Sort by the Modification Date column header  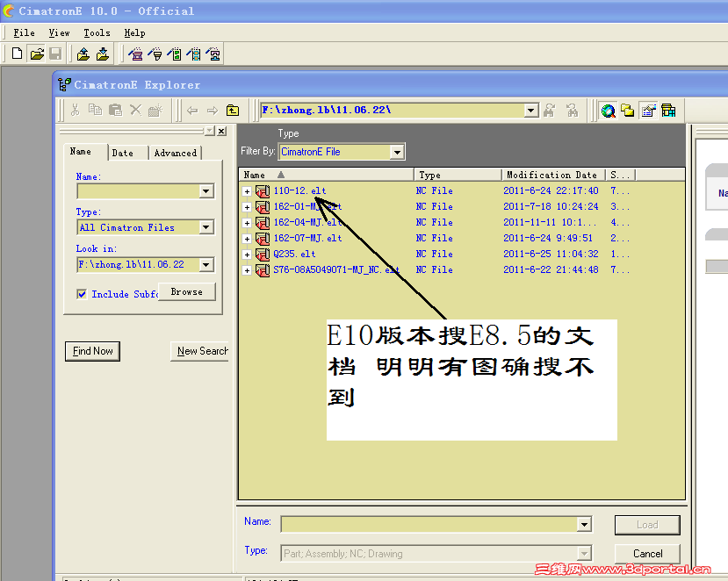pyautogui.click(x=553, y=175)
